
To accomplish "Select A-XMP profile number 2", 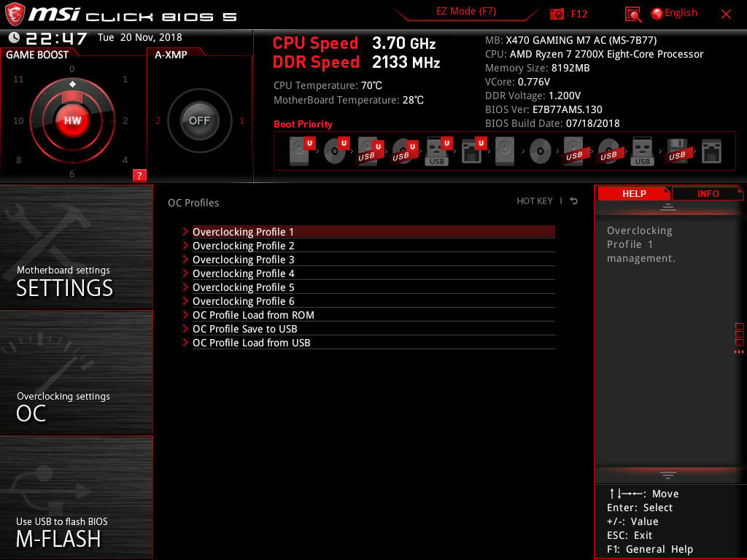I will point(158,120).
